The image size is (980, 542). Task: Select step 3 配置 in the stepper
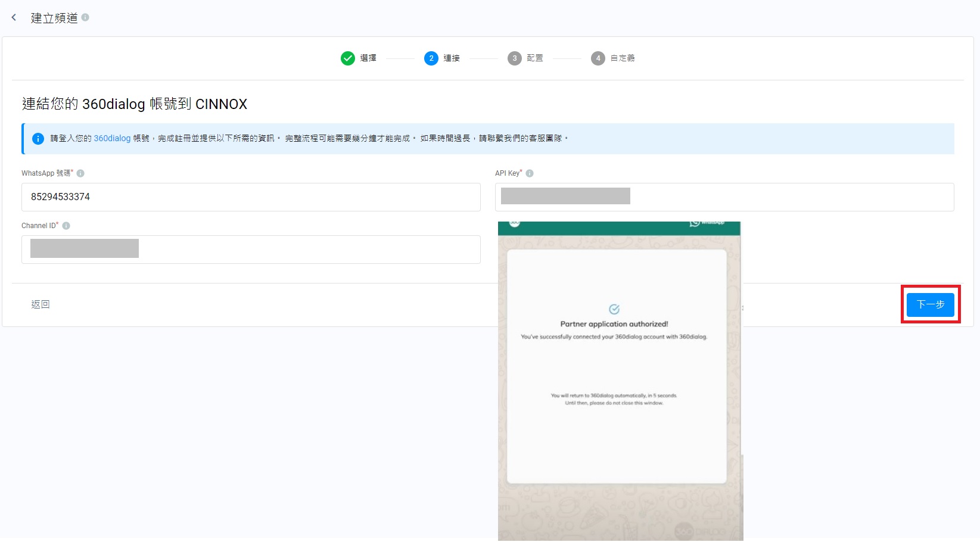(515, 58)
